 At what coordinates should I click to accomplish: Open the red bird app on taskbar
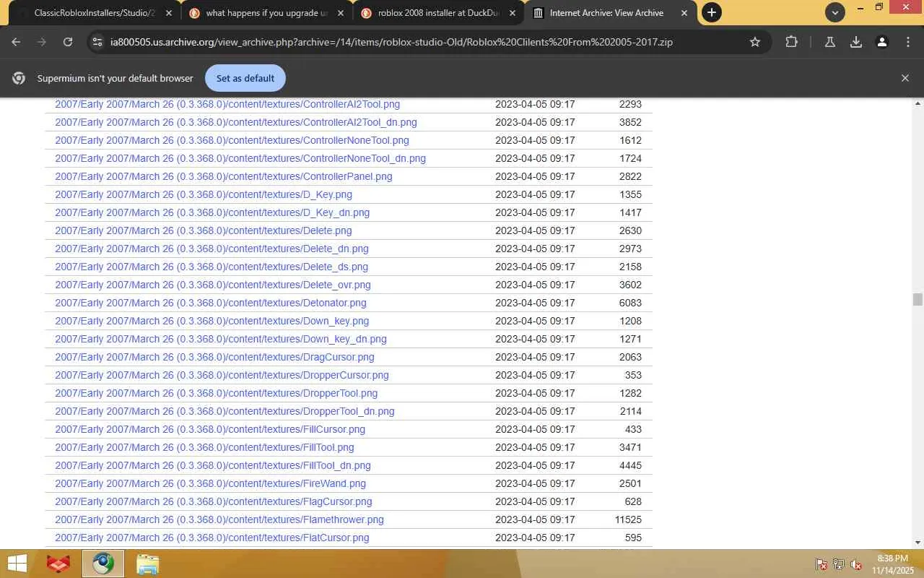point(58,564)
